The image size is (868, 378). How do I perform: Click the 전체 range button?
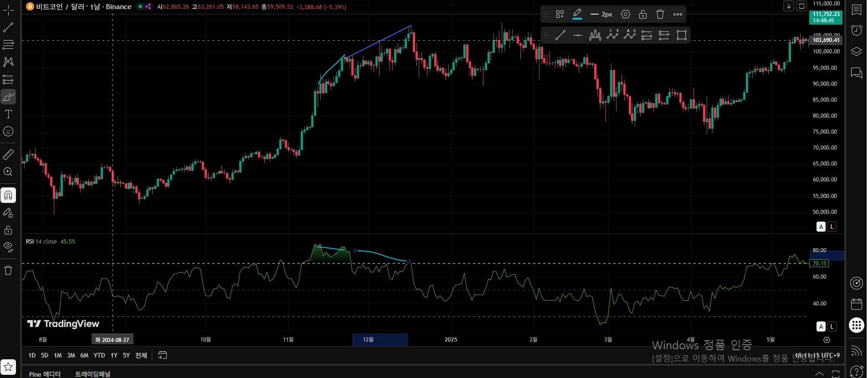141,355
